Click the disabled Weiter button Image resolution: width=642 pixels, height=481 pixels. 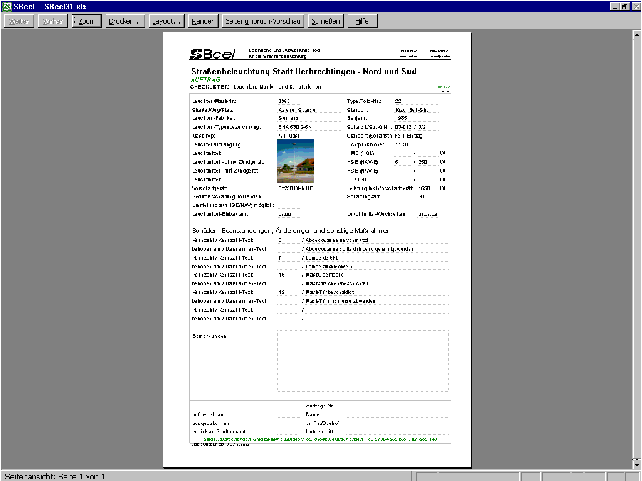[x=18, y=21]
